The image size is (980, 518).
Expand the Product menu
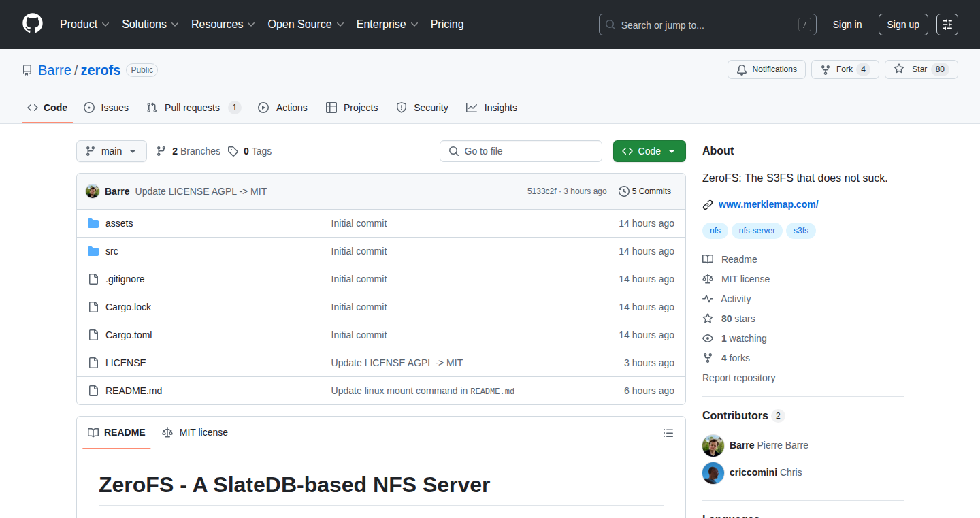point(84,24)
